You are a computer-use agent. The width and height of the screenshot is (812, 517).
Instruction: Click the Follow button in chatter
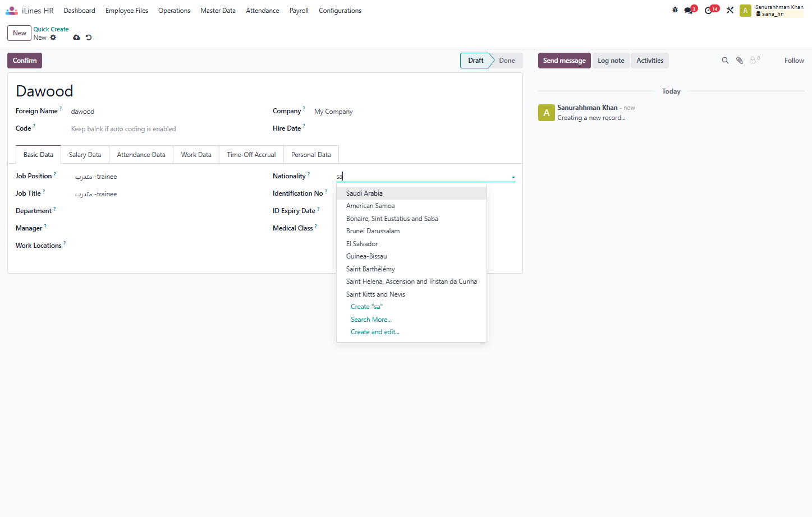(794, 61)
